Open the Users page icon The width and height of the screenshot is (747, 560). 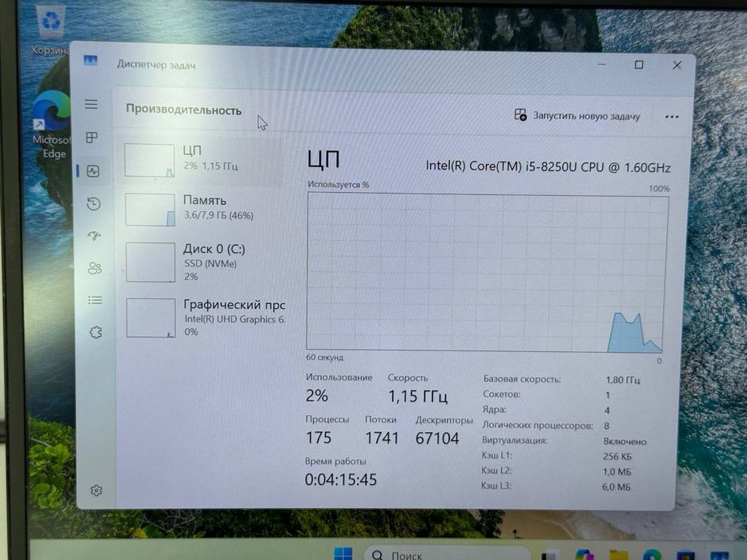(94, 268)
